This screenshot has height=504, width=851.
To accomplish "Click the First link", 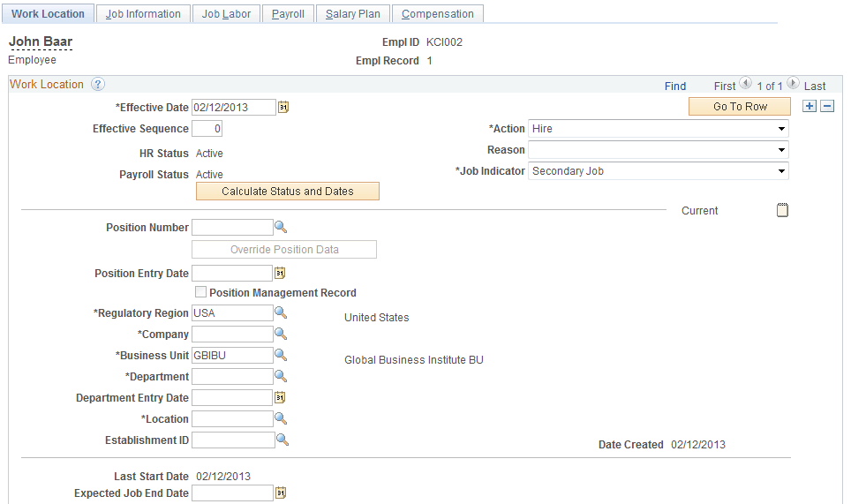I will pyautogui.click(x=725, y=86).
